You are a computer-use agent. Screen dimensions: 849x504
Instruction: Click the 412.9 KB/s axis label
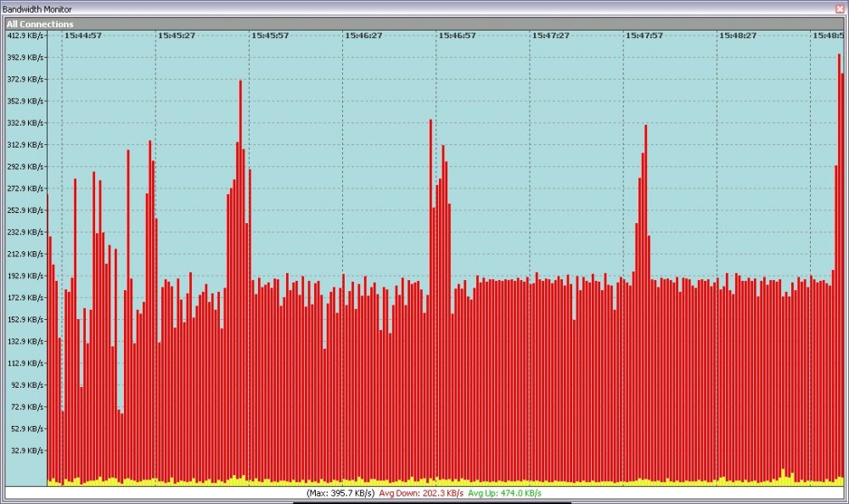(25, 36)
